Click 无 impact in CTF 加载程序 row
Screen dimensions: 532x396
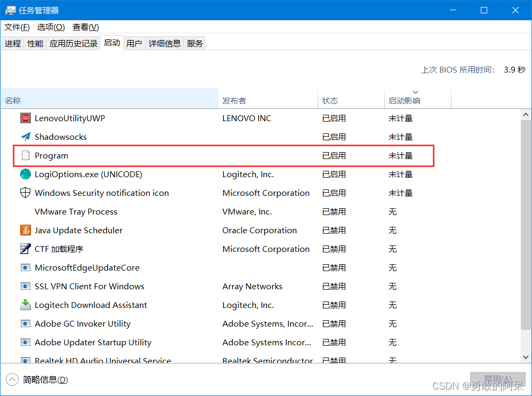392,249
